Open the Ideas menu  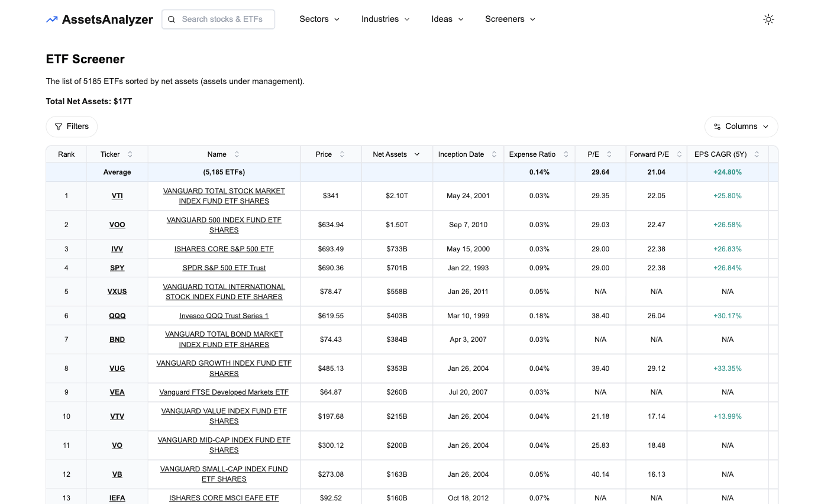tap(447, 19)
